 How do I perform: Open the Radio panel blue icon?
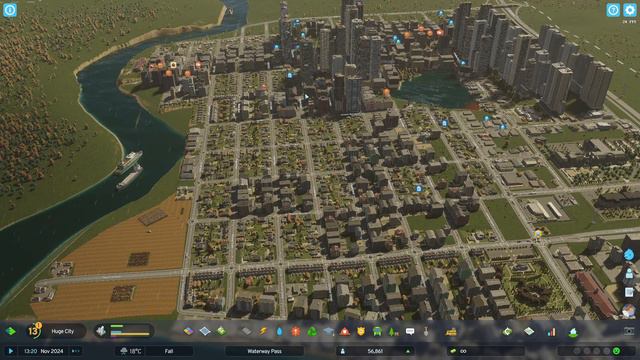point(629,255)
